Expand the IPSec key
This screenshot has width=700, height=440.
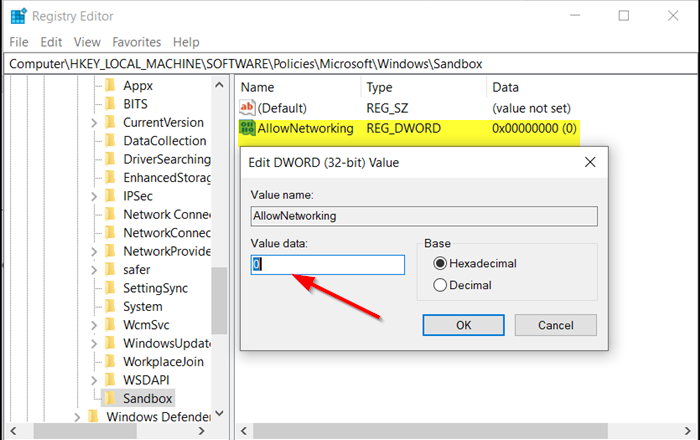[x=94, y=196]
